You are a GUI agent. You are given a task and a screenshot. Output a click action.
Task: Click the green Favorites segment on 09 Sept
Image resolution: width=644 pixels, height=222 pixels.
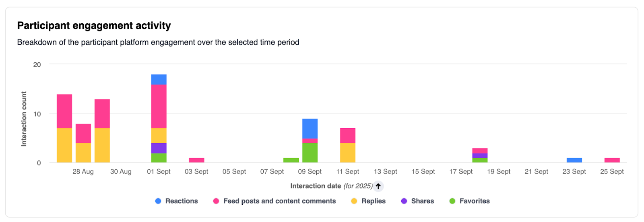[310, 153]
